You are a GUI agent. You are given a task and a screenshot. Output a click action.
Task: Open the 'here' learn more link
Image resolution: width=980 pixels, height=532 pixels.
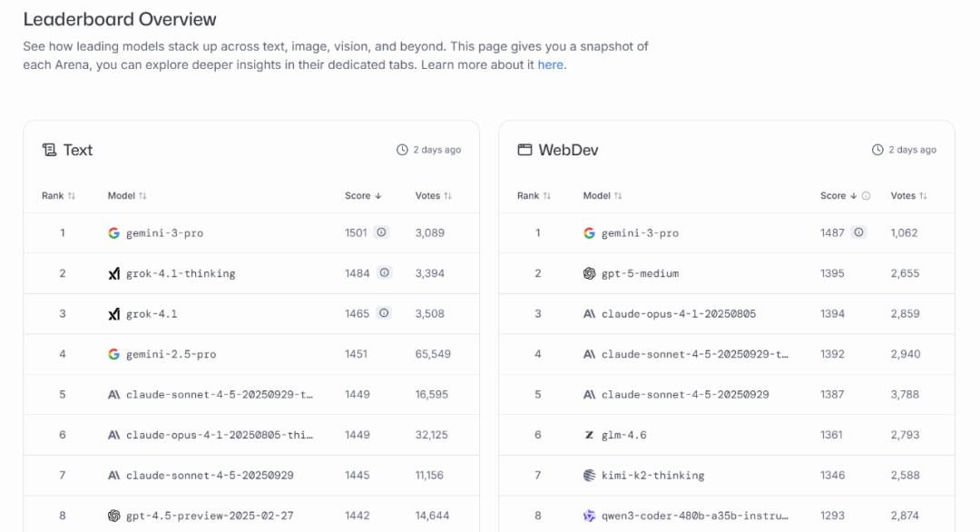pyautogui.click(x=550, y=65)
